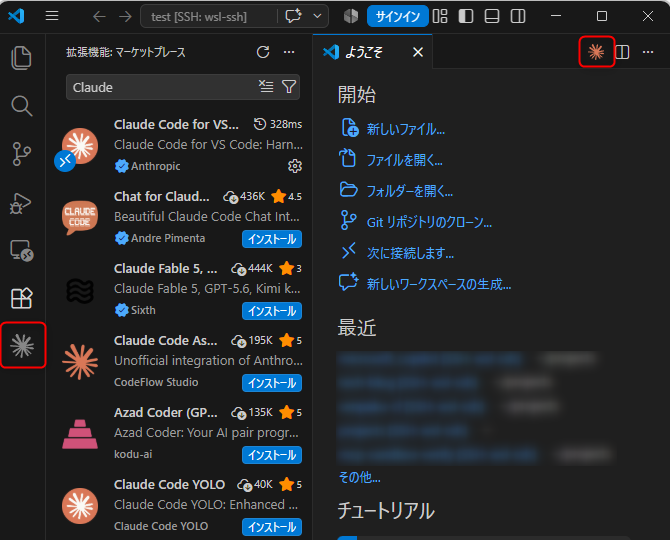Open the Copilot chat icon in title bar
This screenshot has height=540, width=670.
point(293,16)
